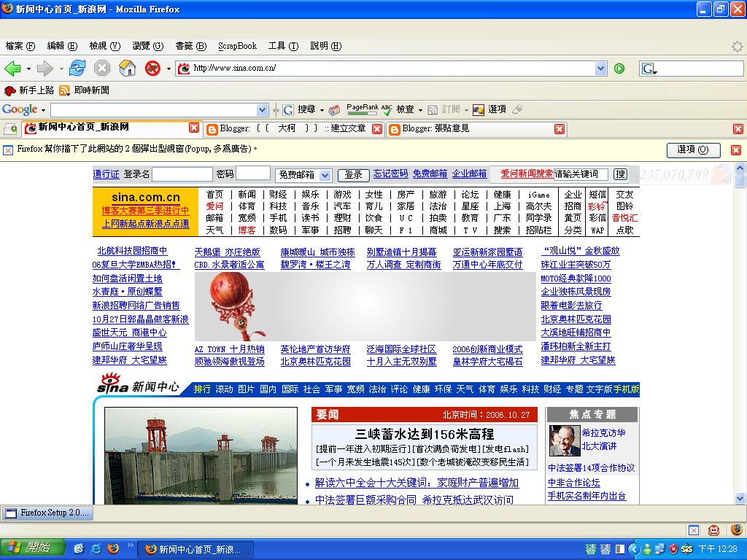Open the 書籤 menu
Image resolution: width=747 pixels, height=560 pixels.
pyautogui.click(x=190, y=46)
